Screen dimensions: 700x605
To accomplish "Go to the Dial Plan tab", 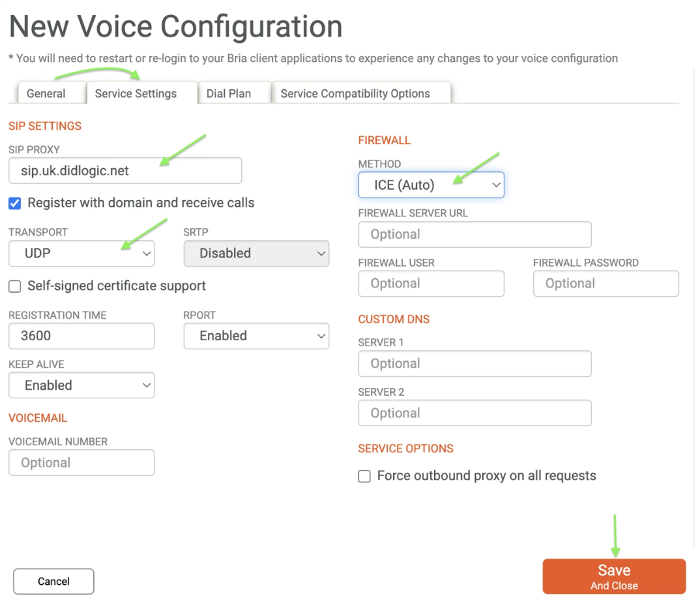I will click(x=229, y=93).
